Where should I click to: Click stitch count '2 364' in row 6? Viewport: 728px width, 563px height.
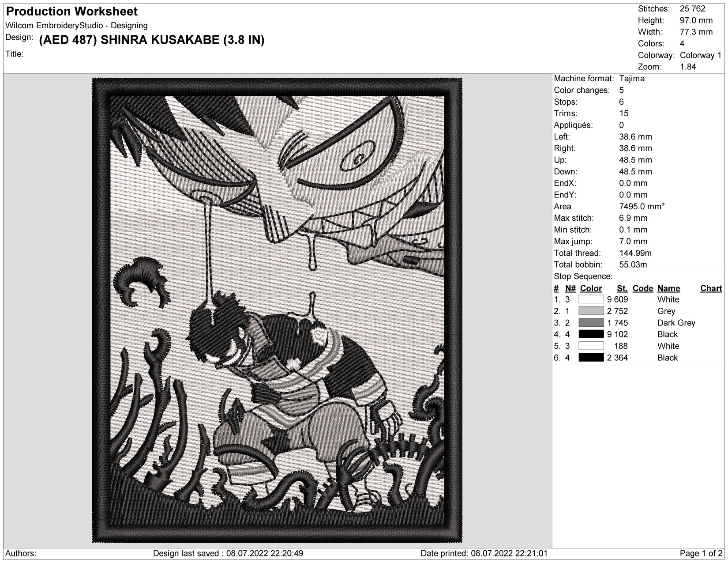617,358
